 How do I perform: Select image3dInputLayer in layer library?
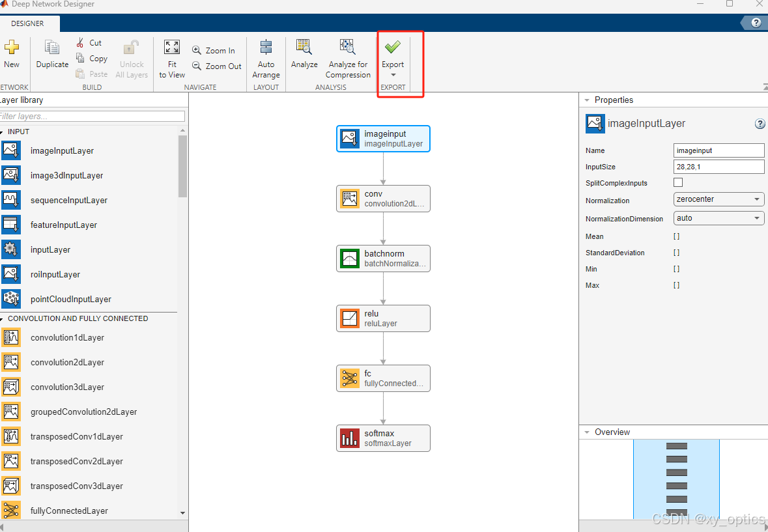(66, 175)
